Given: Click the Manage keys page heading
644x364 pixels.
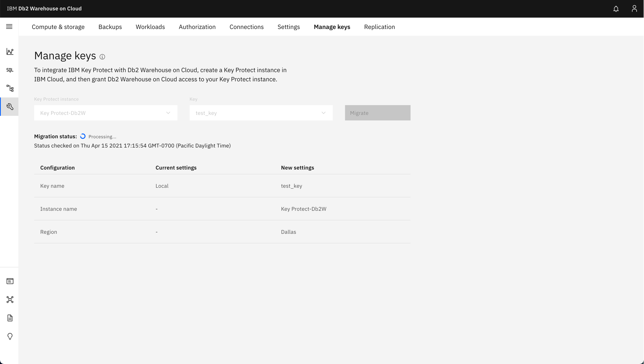Looking at the screenshot, I should pos(65,56).
